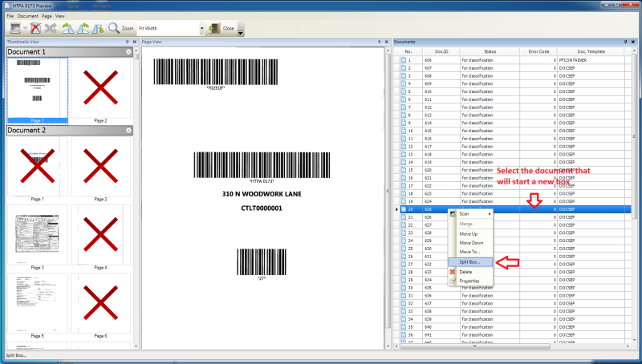Viewport: 642px width, 364px height.
Task: Open the Document menu in the menu bar
Action: (x=28, y=16)
